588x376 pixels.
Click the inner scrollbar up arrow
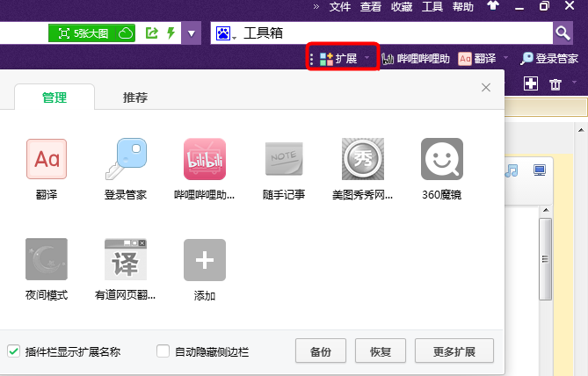point(546,210)
